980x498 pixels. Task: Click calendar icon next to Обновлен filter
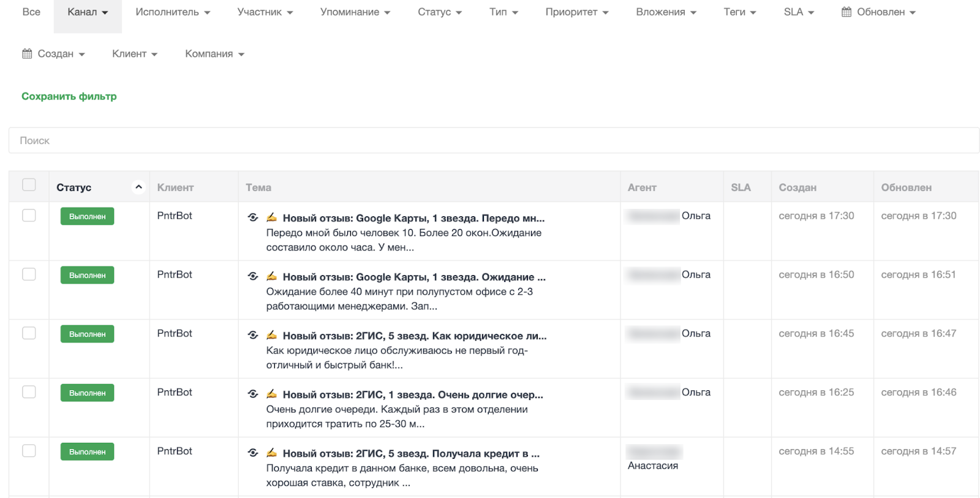[x=846, y=12]
